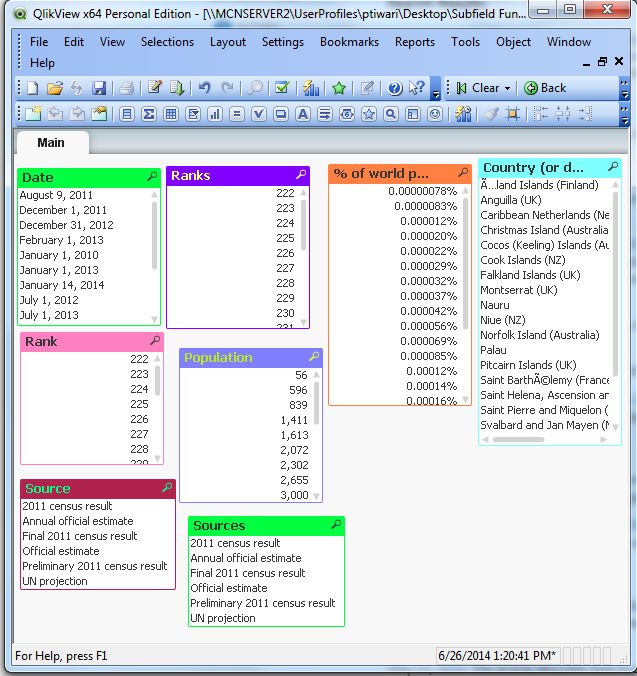Select 0.000042% in world population list
The image size is (637, 676).
pos(395,311)
